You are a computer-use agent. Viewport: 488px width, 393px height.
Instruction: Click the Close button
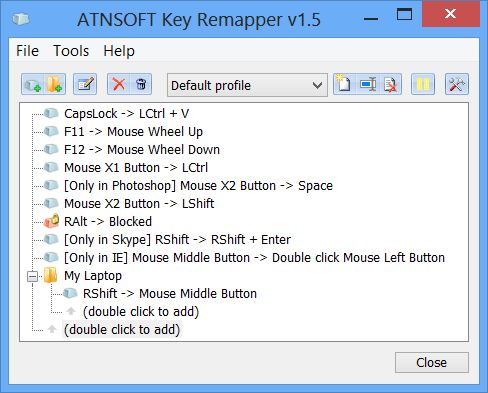[x=432, y=362]
